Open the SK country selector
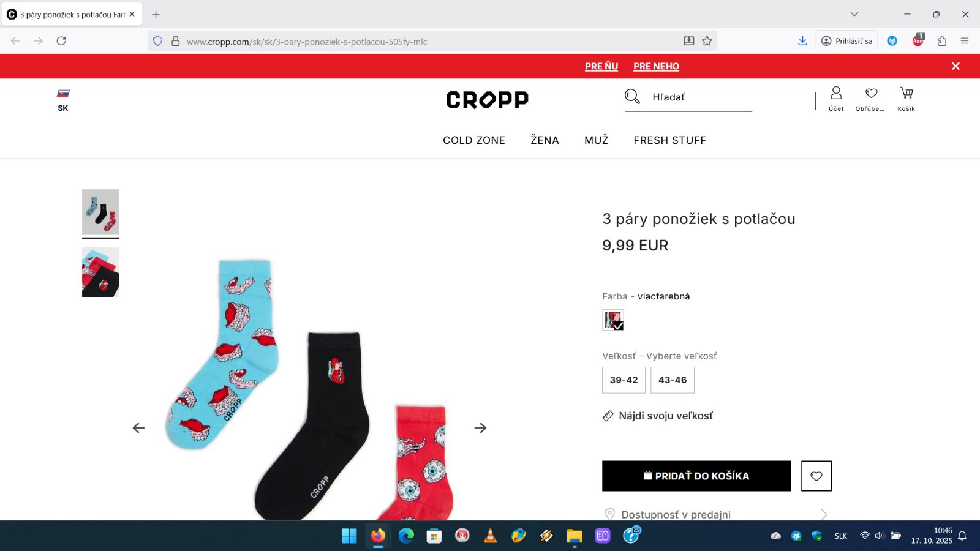The width and height of the screenshot is (980, 551). (x=63, y=100)
